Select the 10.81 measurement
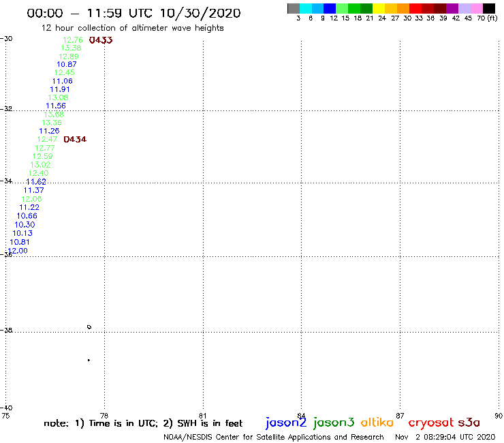This screenshot has width=504, height=443. (x=20, y=242)
